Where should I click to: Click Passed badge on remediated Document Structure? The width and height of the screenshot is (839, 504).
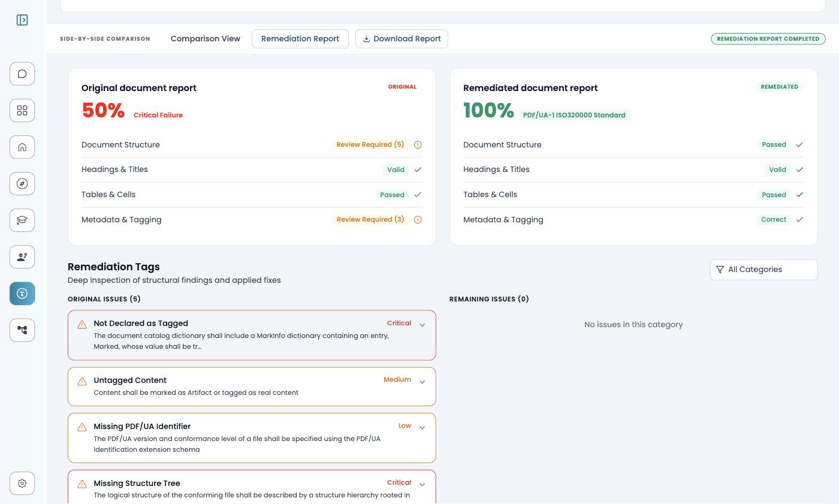(774, 144)
